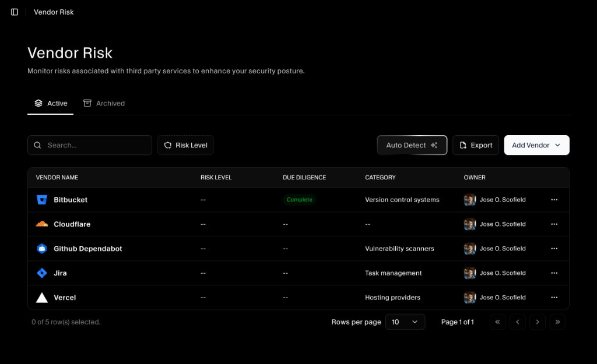597x364 pixels.
Task: Click the Cloudflare logo icon
Action: pyautogui.click(x=42, y=224)
